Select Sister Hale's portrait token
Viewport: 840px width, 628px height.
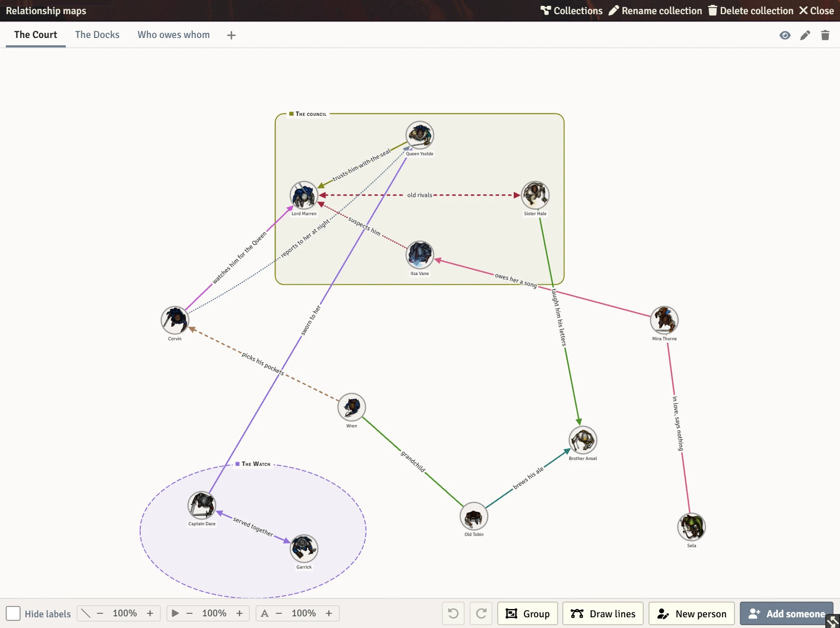point(535,195)
